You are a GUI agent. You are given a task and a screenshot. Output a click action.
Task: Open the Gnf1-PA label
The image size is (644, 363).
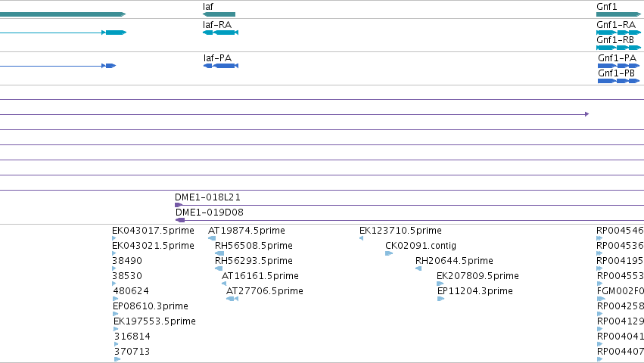click(617, 58)
